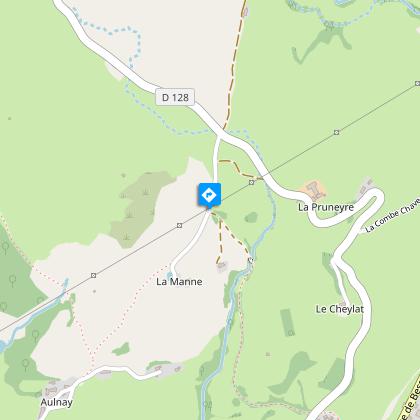Image resolution: width=420 pixels, height=420 pixels.
Task: Select the green sports pitch near Le Cheylat
Action: [287, 322]
